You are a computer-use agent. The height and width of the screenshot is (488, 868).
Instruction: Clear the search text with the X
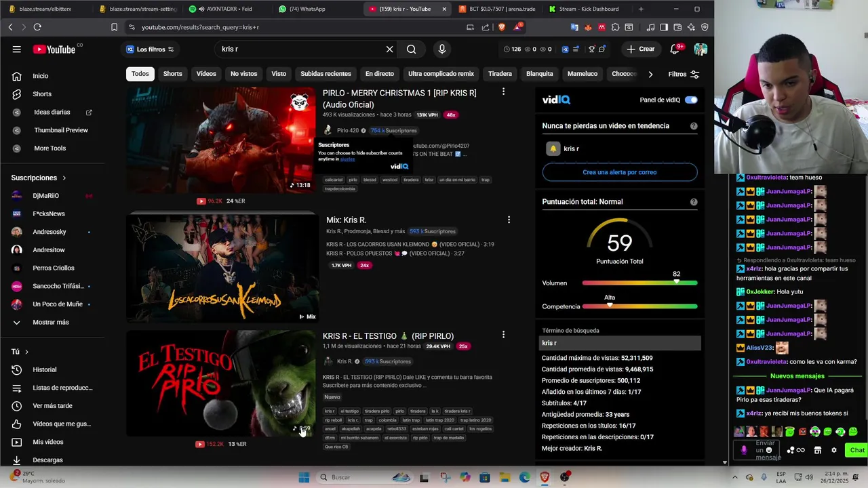[x=389, y=49]
